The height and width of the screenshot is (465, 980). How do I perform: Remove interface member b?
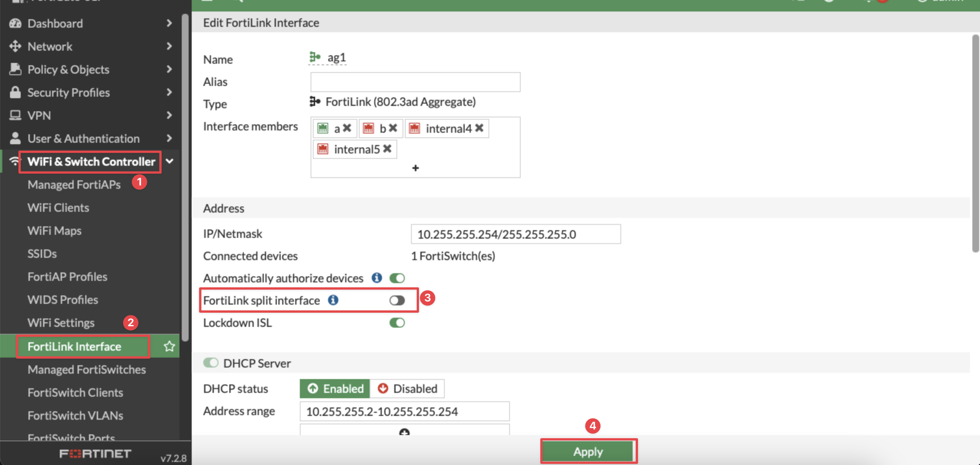pyautogui.click(x=393, y=128)
